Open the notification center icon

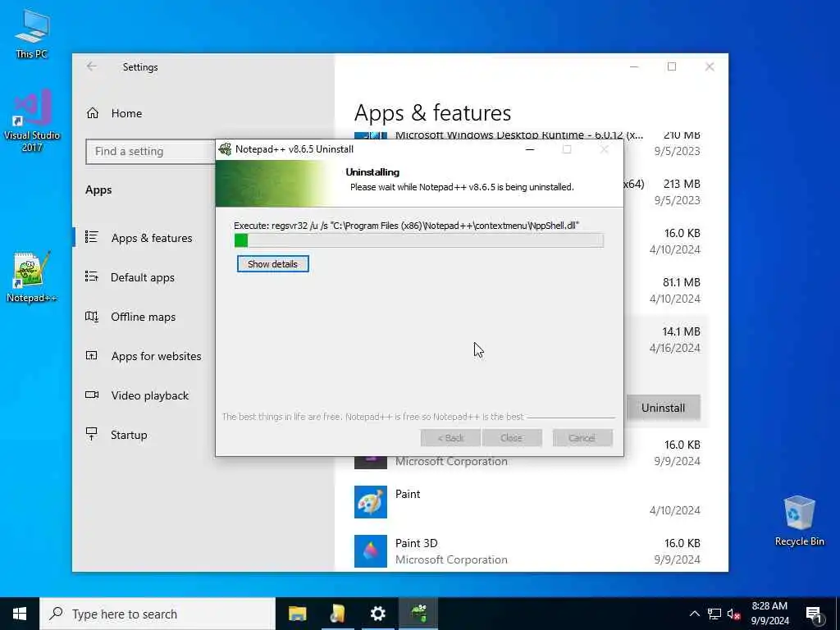(814, 614)
